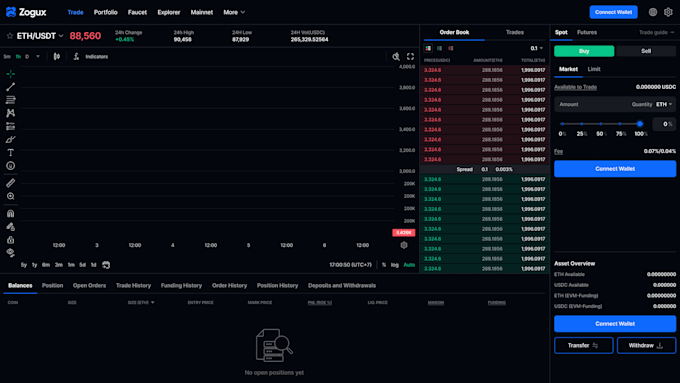
Task: Activate the chart zoom-in tool
Action: click(x=10, y=196)
